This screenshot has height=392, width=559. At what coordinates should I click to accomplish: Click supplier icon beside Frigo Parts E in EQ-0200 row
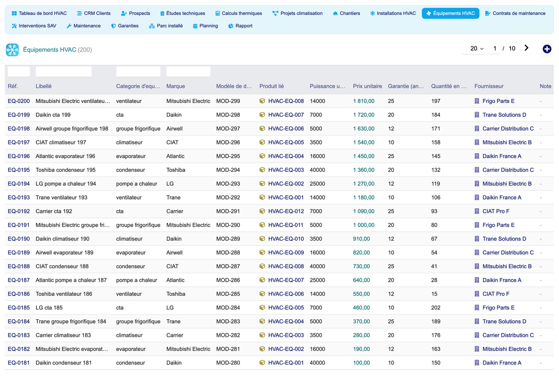pyautogui.click(x=477, y=101)
